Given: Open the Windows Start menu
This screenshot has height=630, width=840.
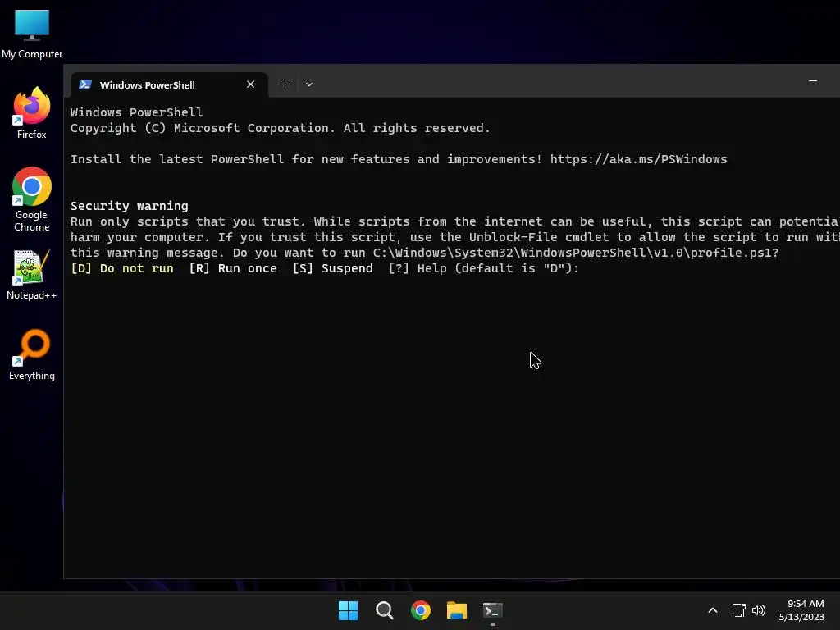Looking at the screenshot, I should click(x=348, y=610).
